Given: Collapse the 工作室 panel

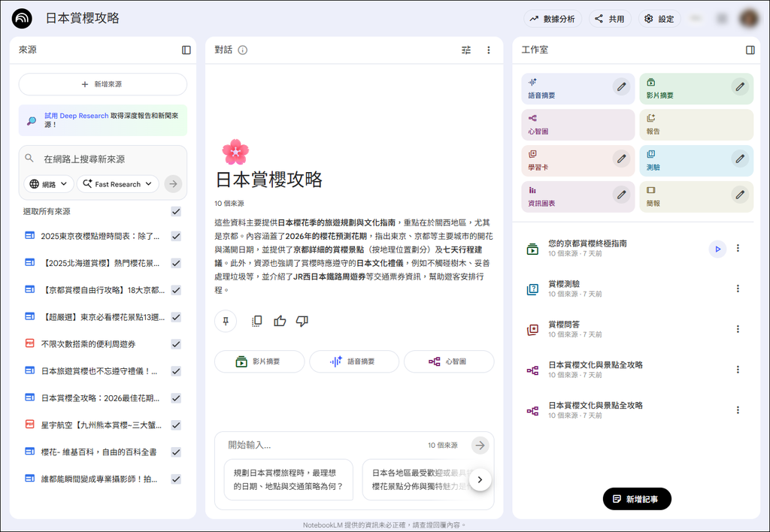Looking at the screenshot, I should pyautogui.click(x=750, y=50).
